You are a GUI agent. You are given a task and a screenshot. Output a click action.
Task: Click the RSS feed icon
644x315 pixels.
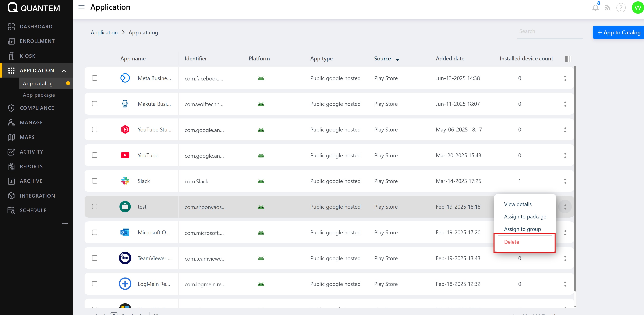coord(607,8)
